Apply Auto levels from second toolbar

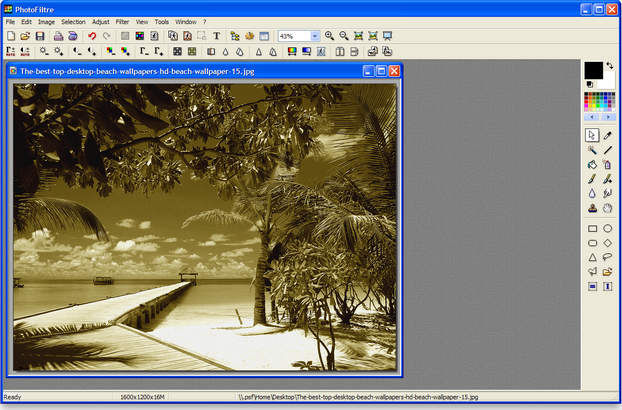(x=11, y=51)
